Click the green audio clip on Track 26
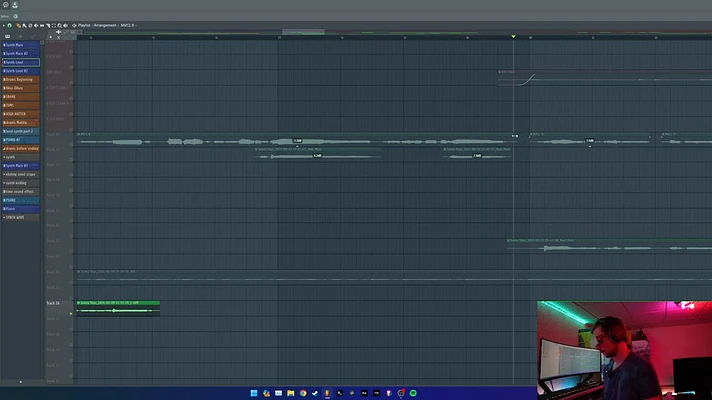Viewport: 712px width, 400px height. point(118,308)
